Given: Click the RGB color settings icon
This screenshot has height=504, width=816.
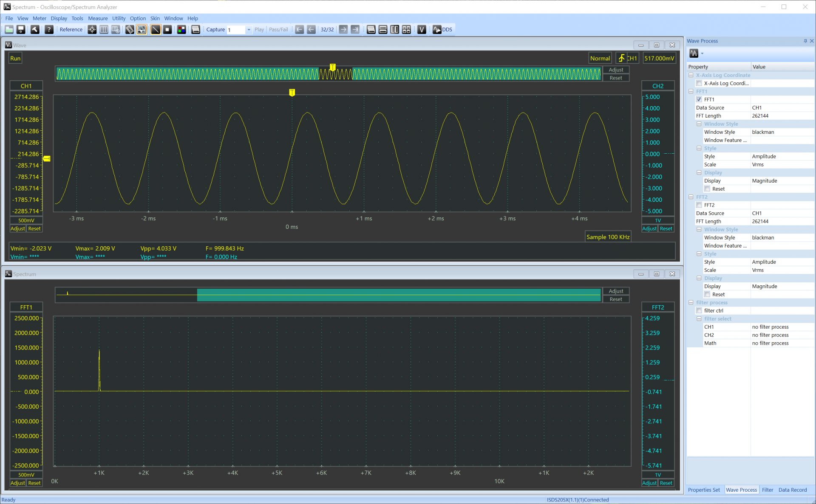Looking at the screenshot, I should click(x=181, y=30).
